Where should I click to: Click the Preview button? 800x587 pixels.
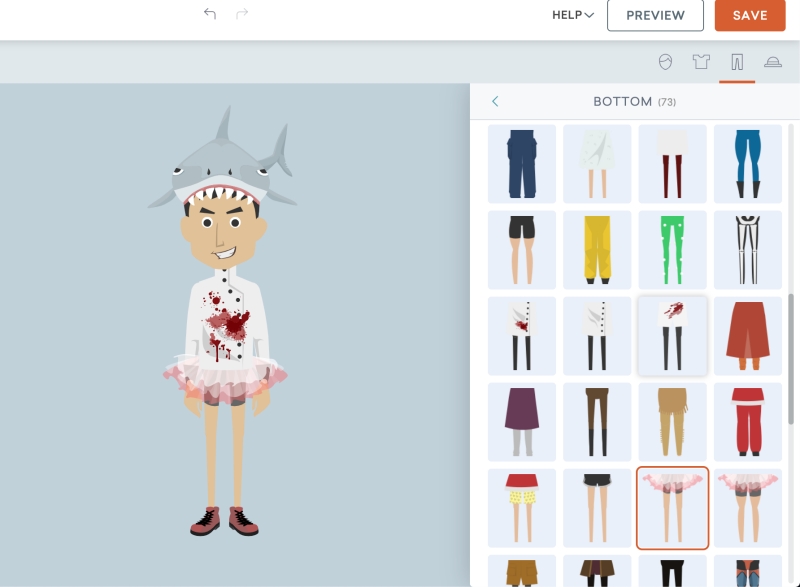655,15
